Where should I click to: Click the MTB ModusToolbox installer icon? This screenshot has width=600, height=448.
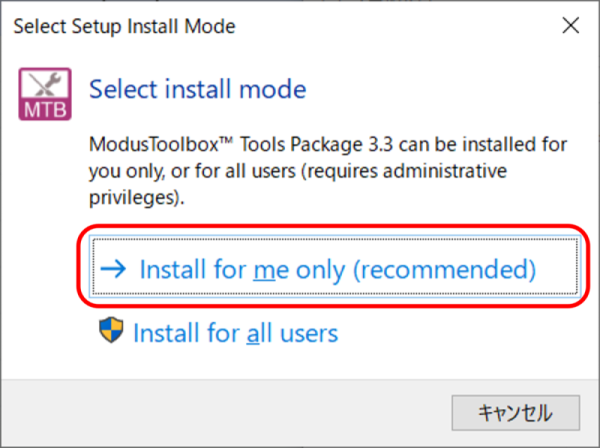tap(45, 94)
